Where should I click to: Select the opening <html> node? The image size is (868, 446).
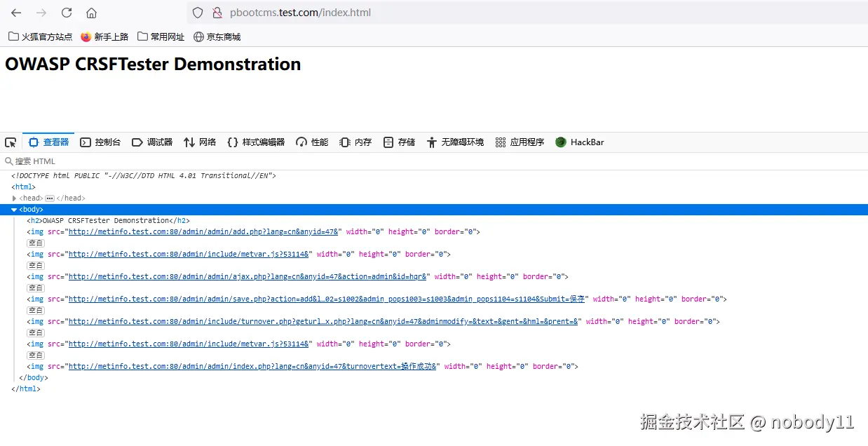click(x=23, y=187)
